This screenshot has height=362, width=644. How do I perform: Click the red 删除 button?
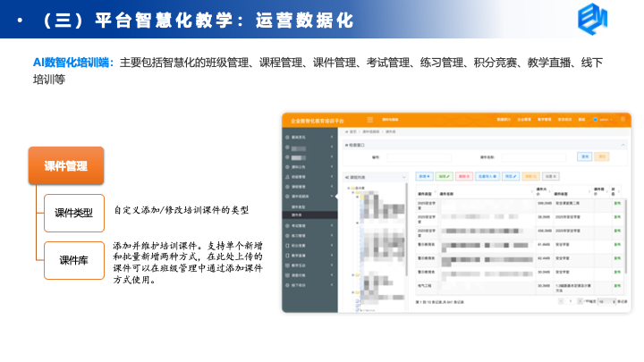(x=462, y=176)
